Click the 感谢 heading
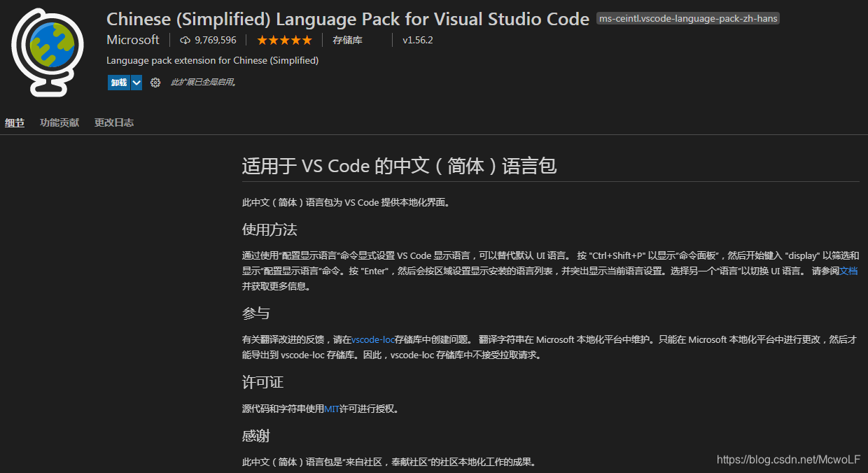Viewport: 868px width, 473px height. [x=255, y=436]
